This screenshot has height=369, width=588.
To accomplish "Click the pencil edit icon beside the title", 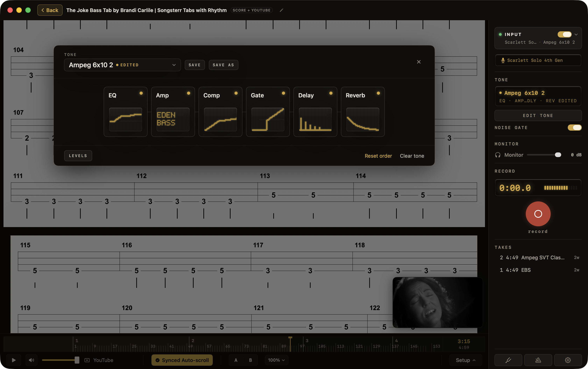I will coord(281,10).
